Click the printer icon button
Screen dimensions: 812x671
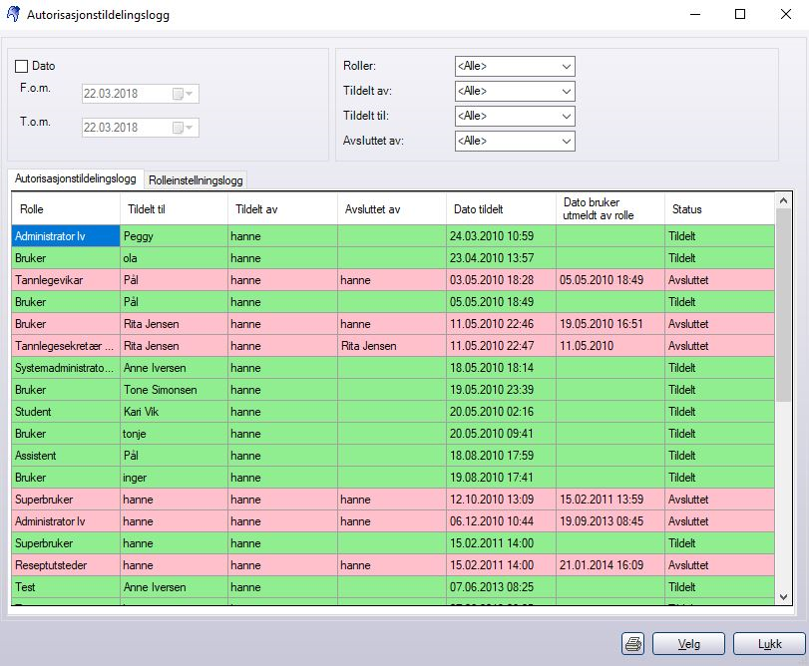coord(632,643)
